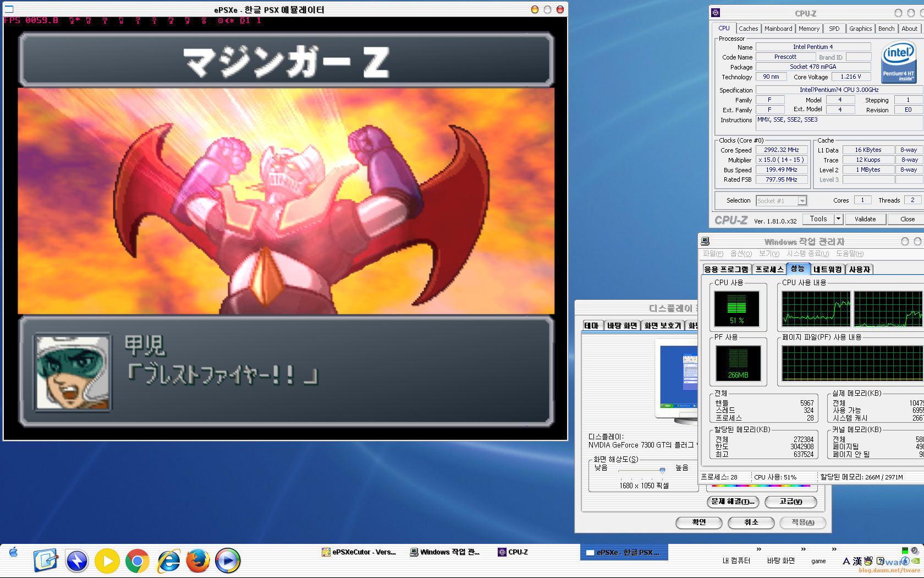924x578 pixels.
Task: Open CPU-Z Bench tab
Action: [886, 29]
